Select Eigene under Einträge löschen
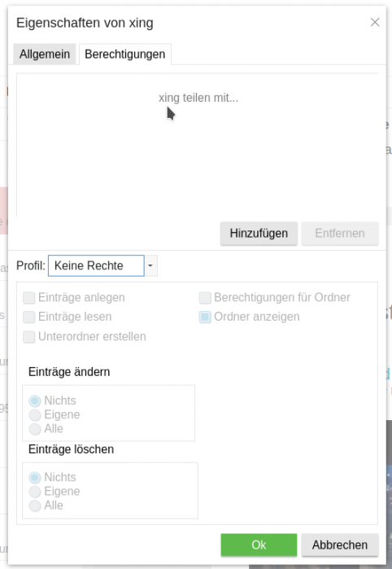Image resolution: width=392 pixels, height=569 pixels. coord(35,492)
